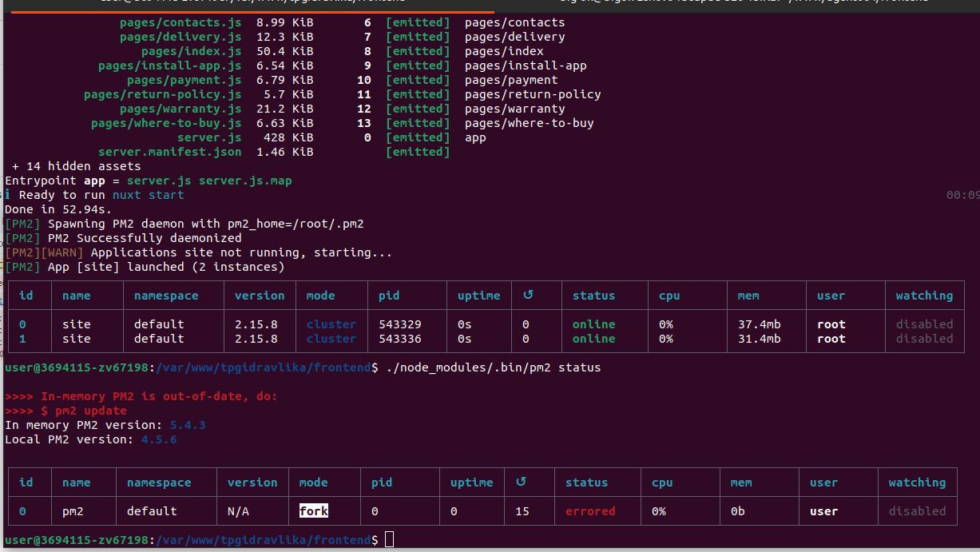
Task: Click the restart-count icon in the pm2 table header
Action: (521, 483)
